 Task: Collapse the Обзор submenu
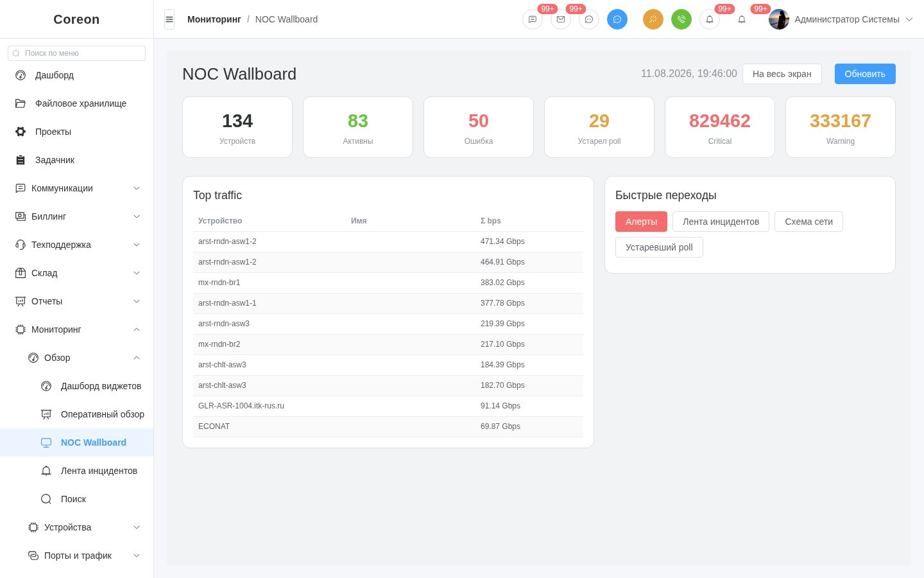click(77, 358)
